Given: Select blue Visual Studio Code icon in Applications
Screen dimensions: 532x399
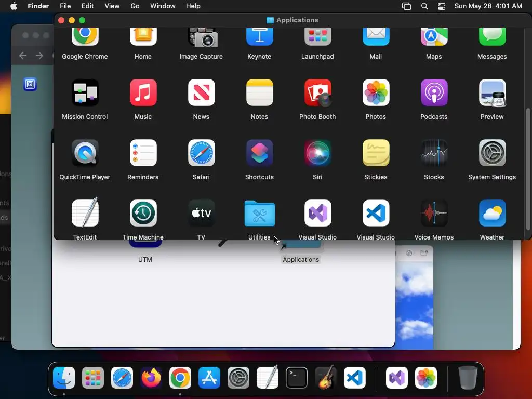Looking at the screenshot, I should coord(376,213).
